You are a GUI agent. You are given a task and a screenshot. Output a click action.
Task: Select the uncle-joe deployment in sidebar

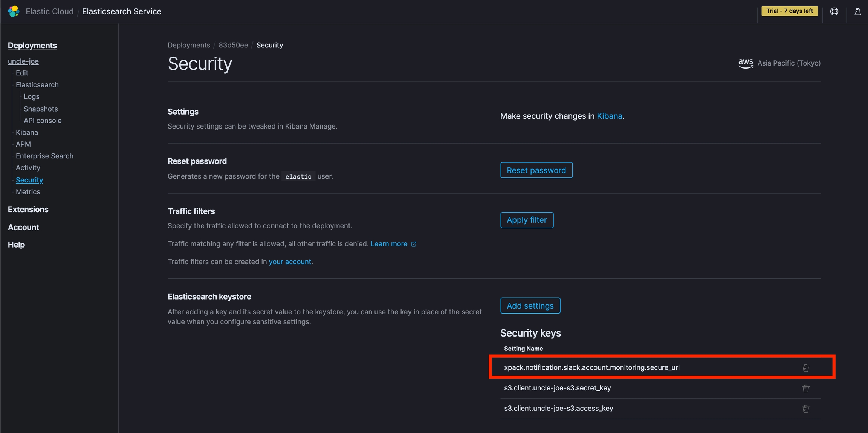pos(23,61)
